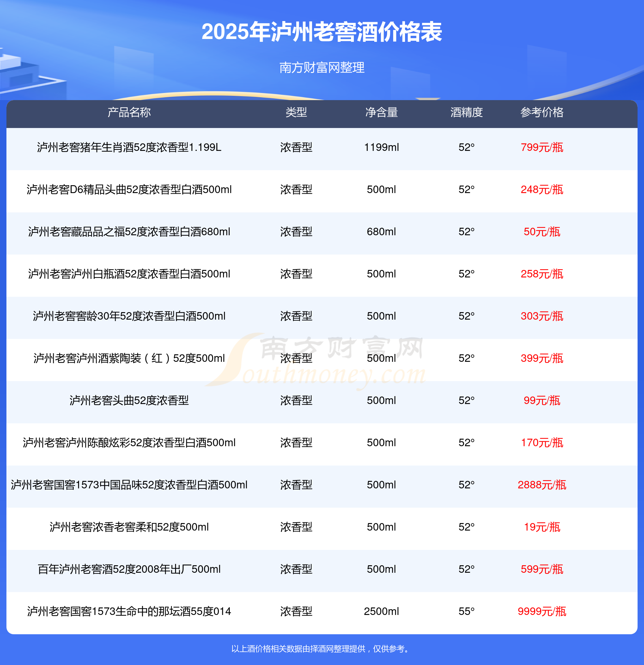
Task: Select the 55° alcohol content cell
Action: pos(467,611)
